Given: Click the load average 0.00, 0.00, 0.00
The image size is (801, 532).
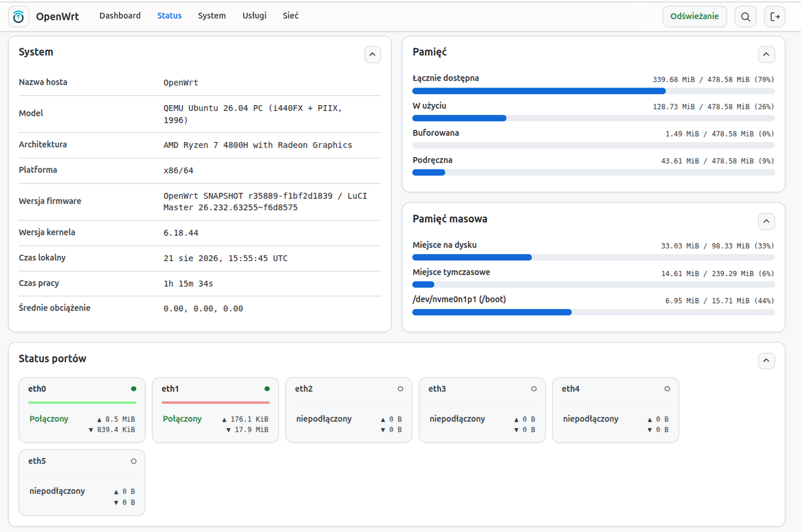Looking at the screenshot, I should [x=203, y=309].
